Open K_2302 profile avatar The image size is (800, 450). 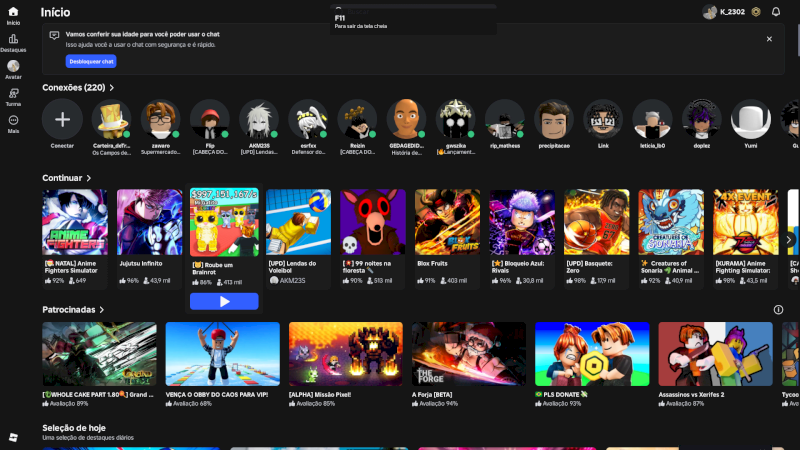click(x=709, y=12)
